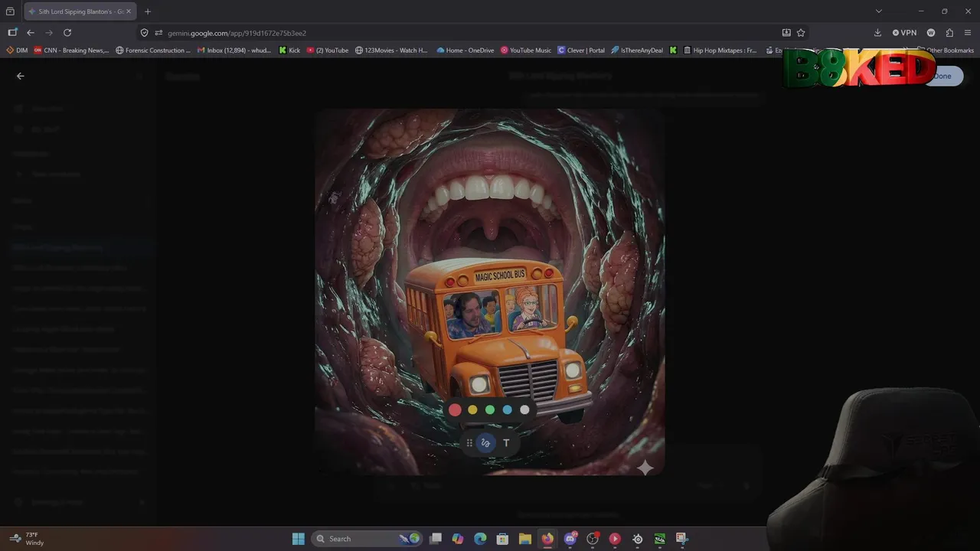The width and height of the screenshot is (980, 551).
Task: Open Copilot from taskbar
Action: click(x=458, y=539)
